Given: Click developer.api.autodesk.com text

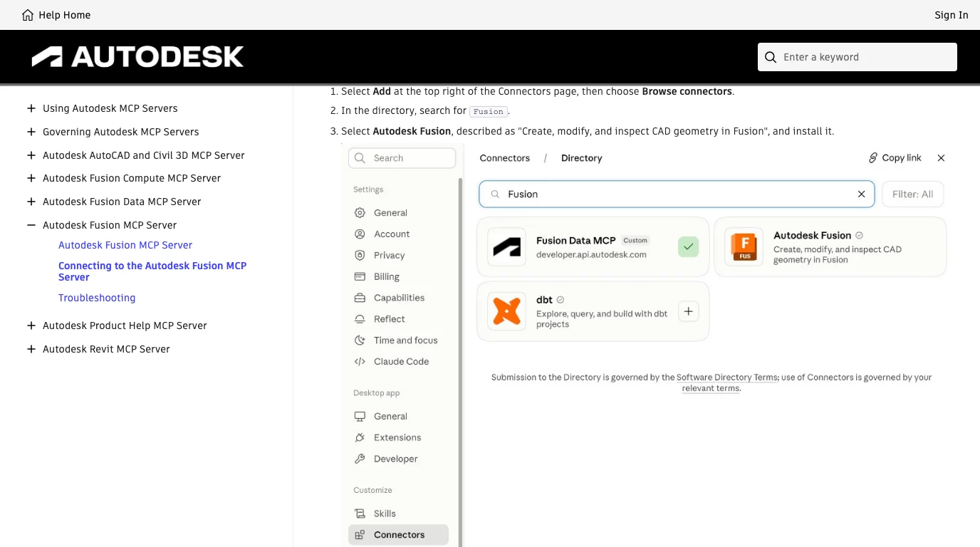Looking at the screenshot, I should [591, 254].
